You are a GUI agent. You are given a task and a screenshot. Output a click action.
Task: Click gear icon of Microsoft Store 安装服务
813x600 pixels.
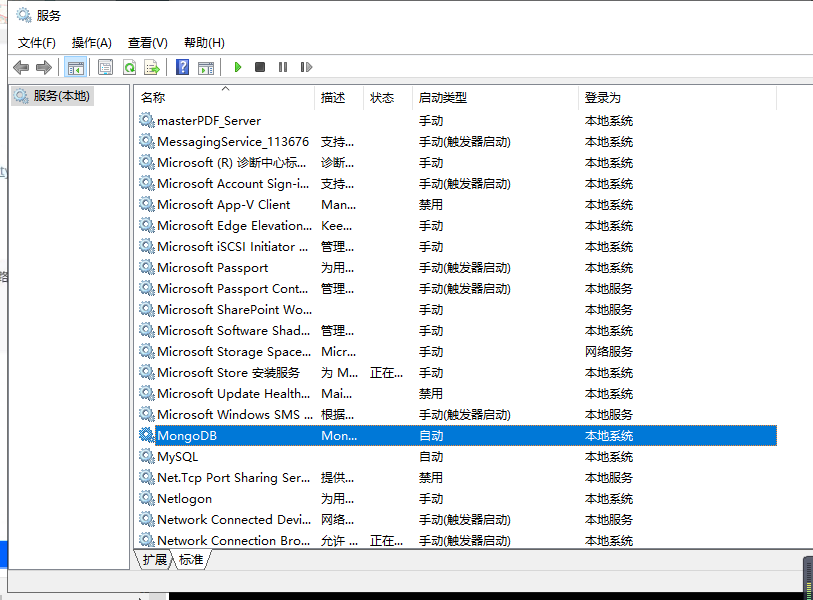147,372
